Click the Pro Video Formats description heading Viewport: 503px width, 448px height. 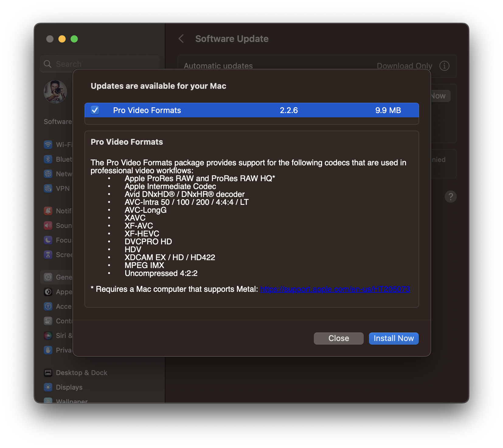[x=127, y=142]
